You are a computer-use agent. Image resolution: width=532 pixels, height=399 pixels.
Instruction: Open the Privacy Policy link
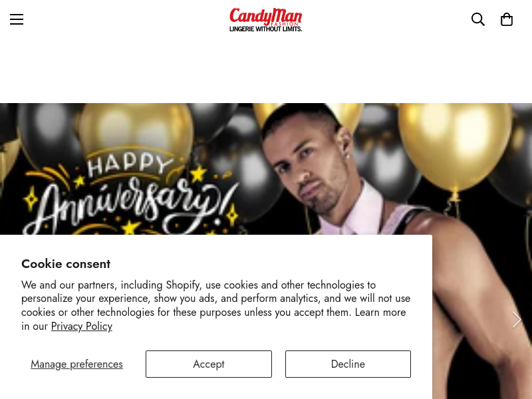(x=81, y=326)
